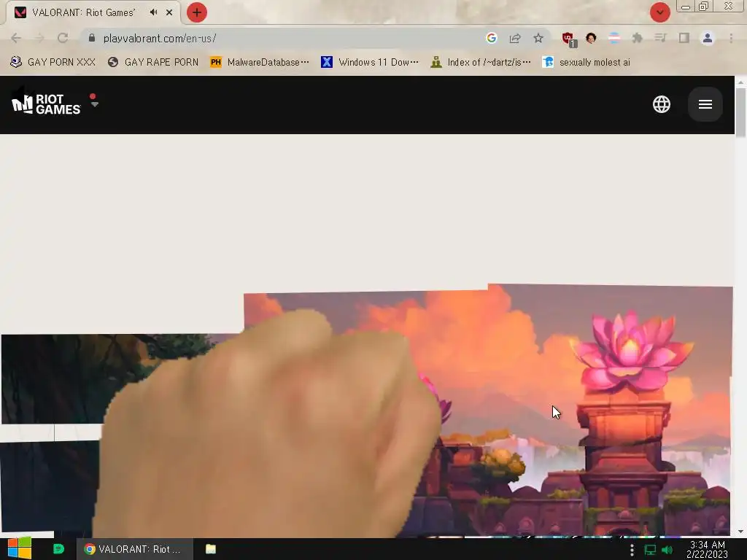Open the MalwareDatabase bookmark

coord(260,63)
